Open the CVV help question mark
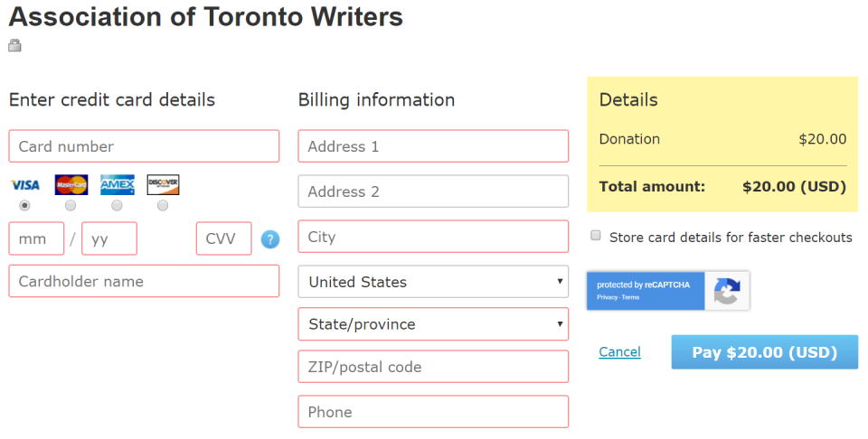 pyautogui.click(x=270, y=239)
